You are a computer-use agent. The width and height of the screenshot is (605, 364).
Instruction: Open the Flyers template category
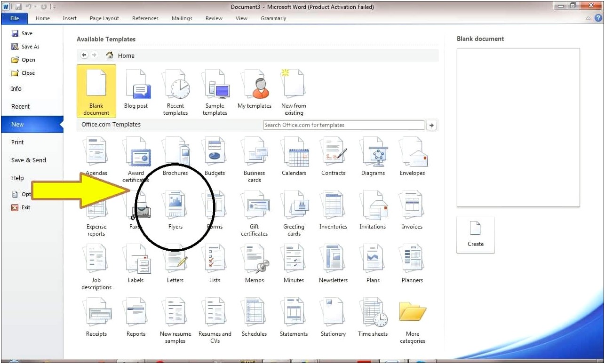click(175, 210)
